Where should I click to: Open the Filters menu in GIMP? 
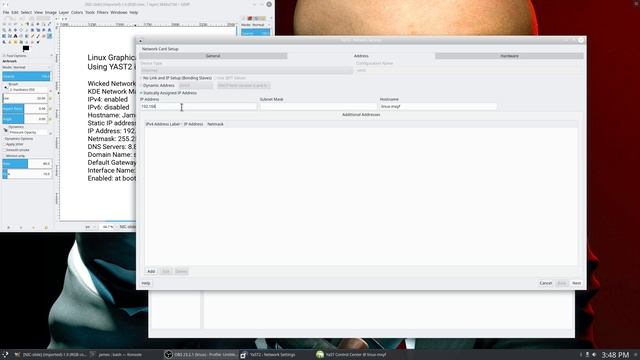(x=102, y=13)
